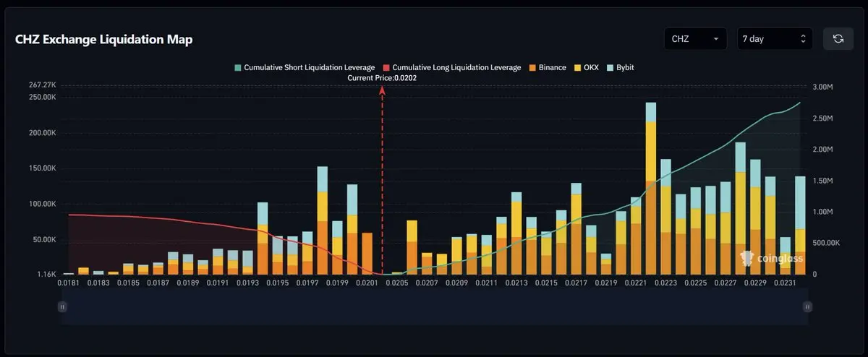Click right axis label 3.00M
This screenshot has height=357, width=868.
coord(824,87)
